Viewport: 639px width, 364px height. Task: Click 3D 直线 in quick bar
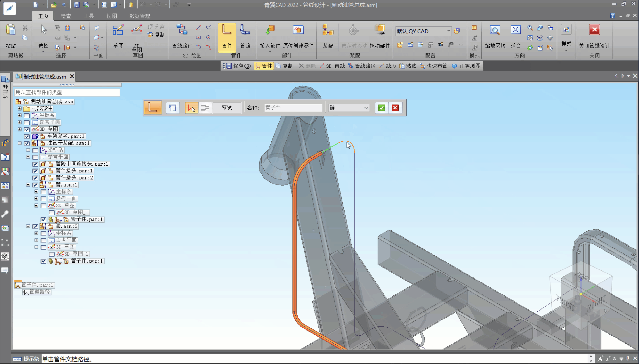332,66
